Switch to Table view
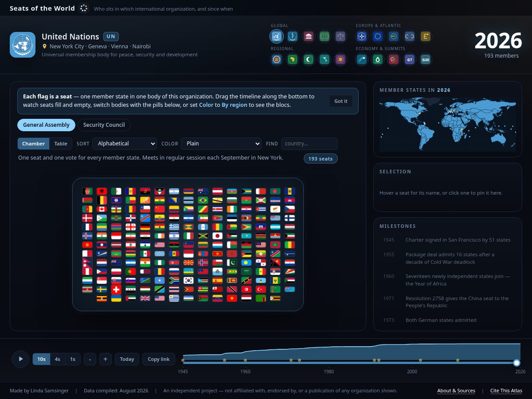This screenshot has width=532, height=399. coord(61,144)
